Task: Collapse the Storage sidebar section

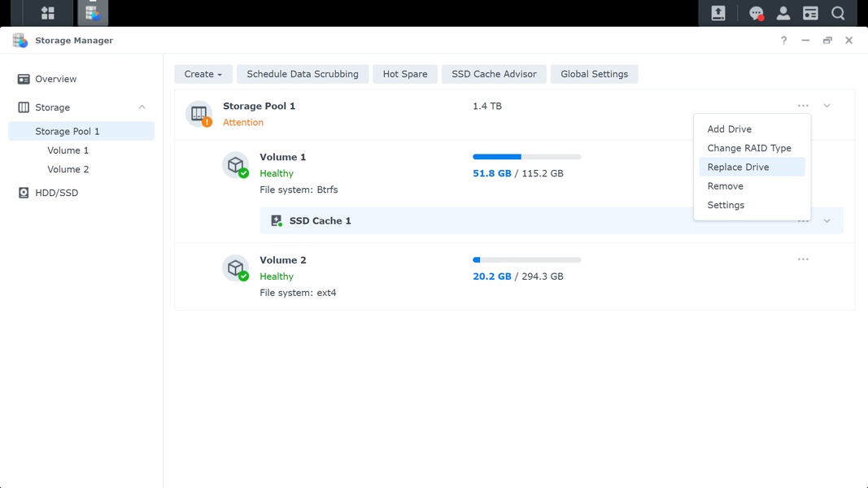Action: coord(142,107)
